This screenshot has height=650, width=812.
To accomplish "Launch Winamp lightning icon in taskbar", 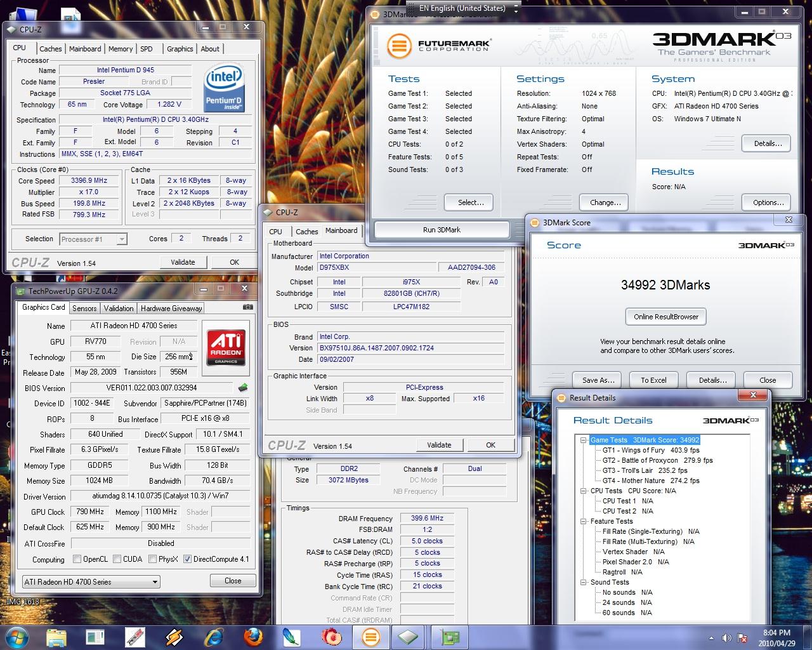I will point(174,637).
